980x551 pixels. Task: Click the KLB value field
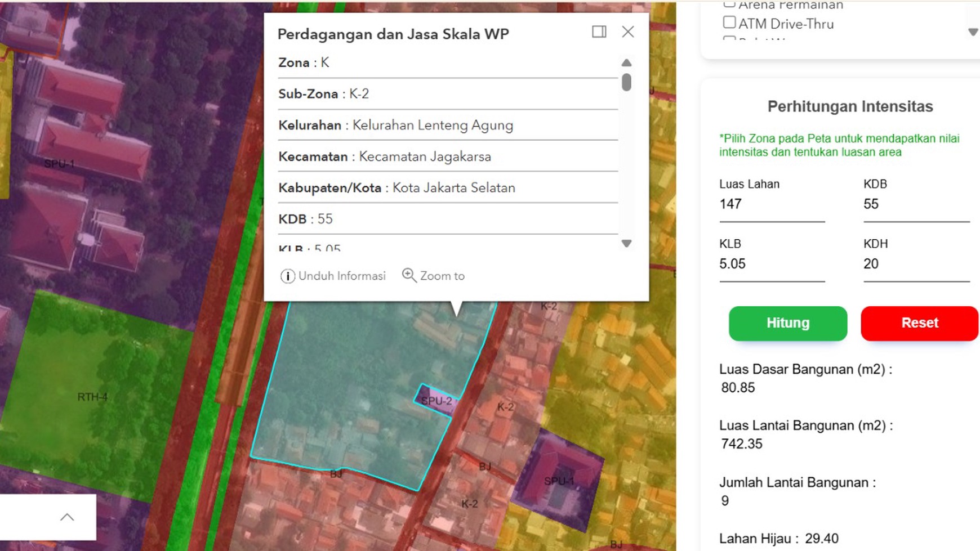[x=772, y=264]
